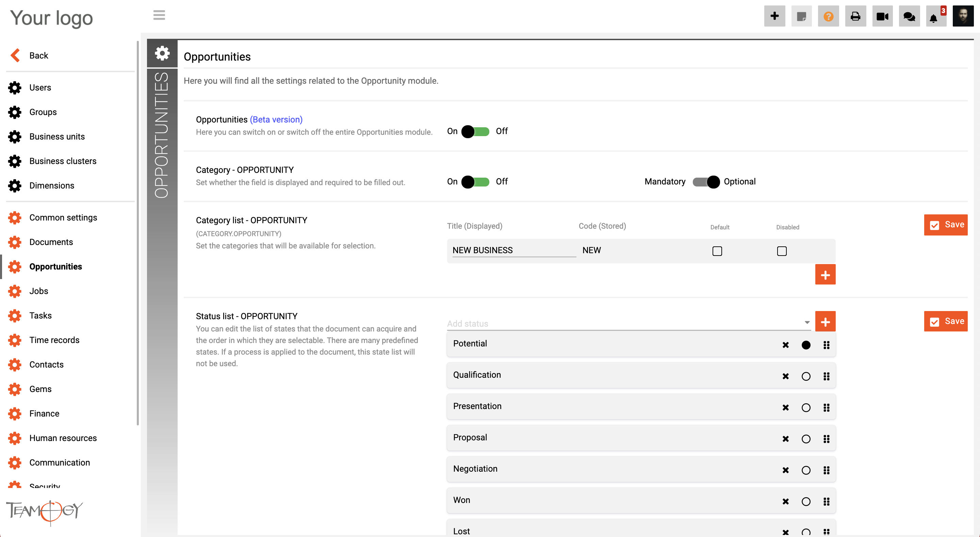Viewport: 980px width, 537px height.
Task: Delete the Proposal status using X icon
Action: 785,439
